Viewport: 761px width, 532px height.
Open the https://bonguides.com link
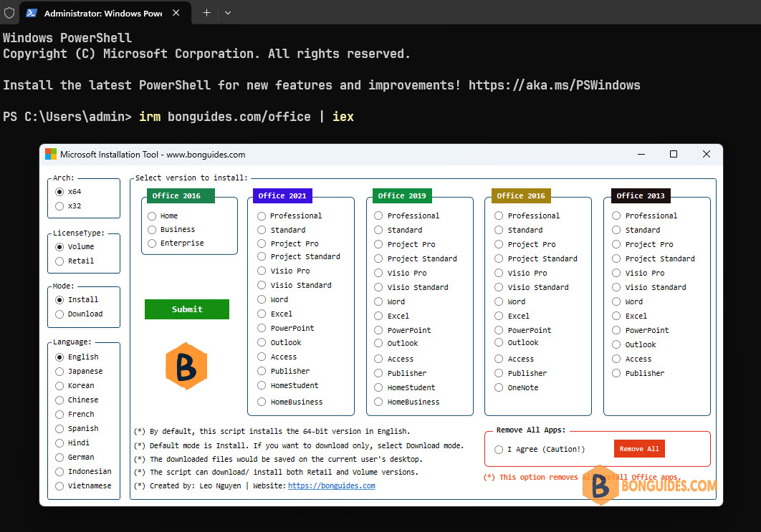click(x=332, y=486)
